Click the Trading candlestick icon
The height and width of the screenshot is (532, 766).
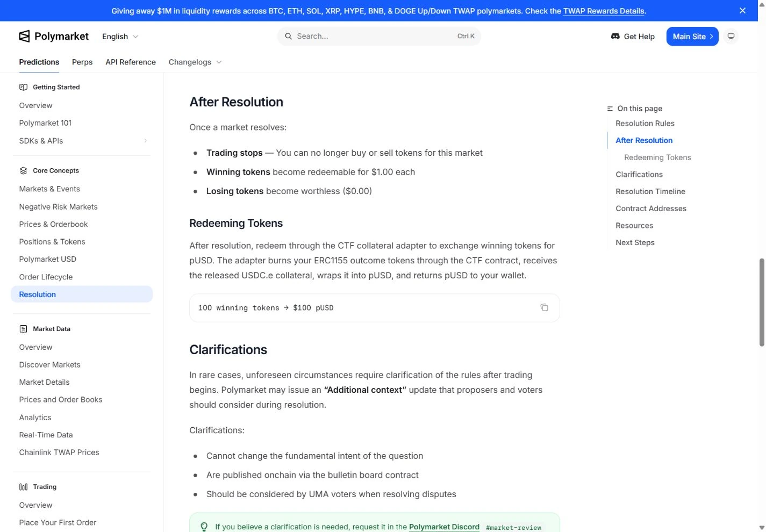click(23, 487)
